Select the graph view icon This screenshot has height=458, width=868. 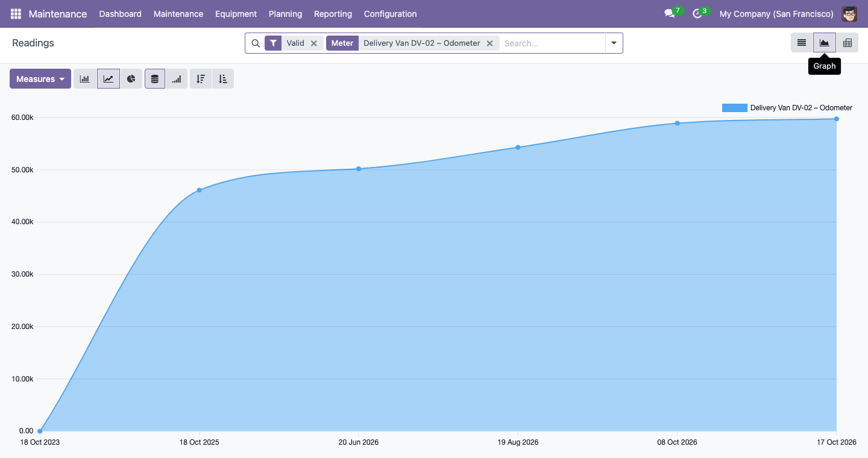point(825,43)
